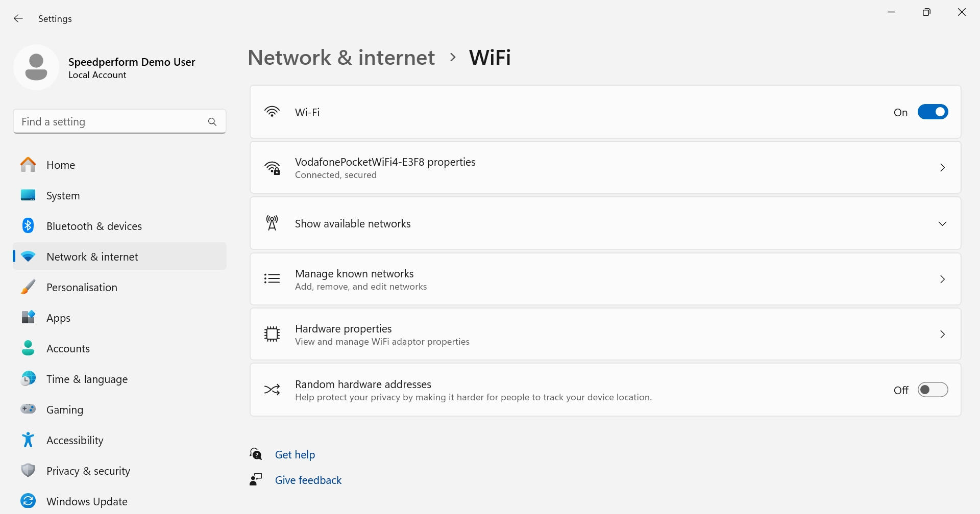Open Windows Update settings
Screen dimensions: 980x514
(87, 501)
